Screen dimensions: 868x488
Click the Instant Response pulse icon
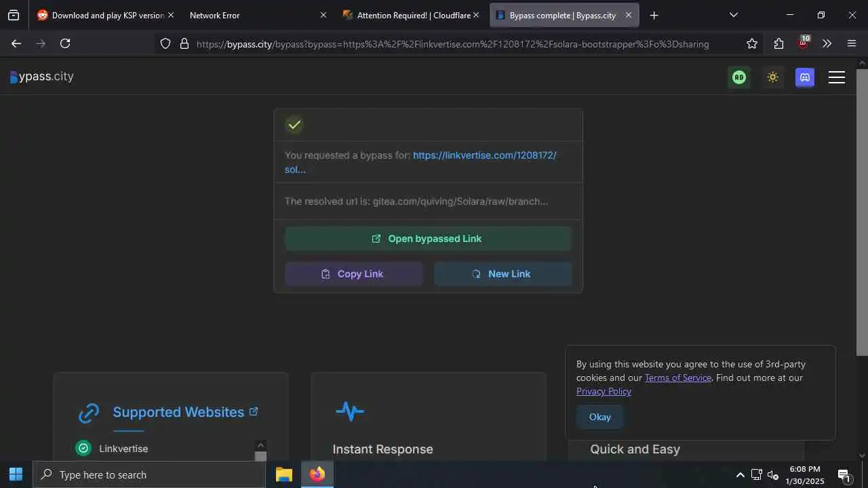click(x=350, y=411)
